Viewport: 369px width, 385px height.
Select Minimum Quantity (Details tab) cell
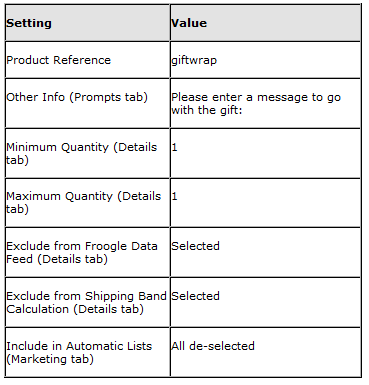click(87, 153)
